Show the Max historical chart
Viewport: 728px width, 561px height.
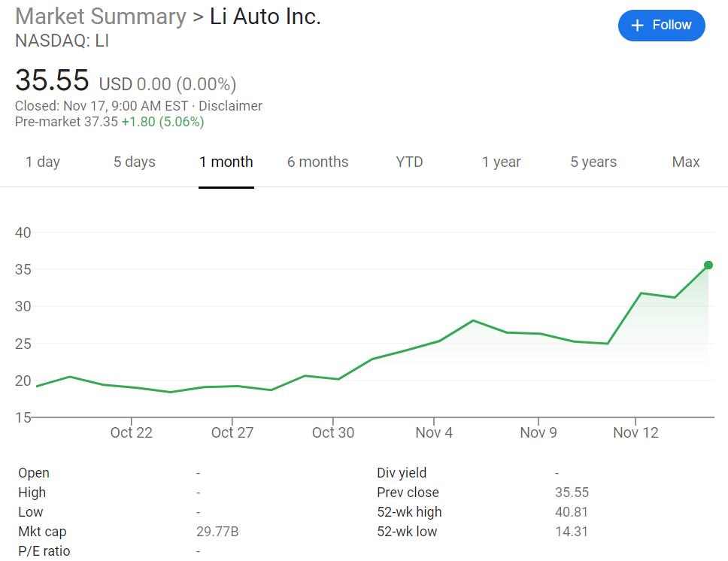point(685,162)
